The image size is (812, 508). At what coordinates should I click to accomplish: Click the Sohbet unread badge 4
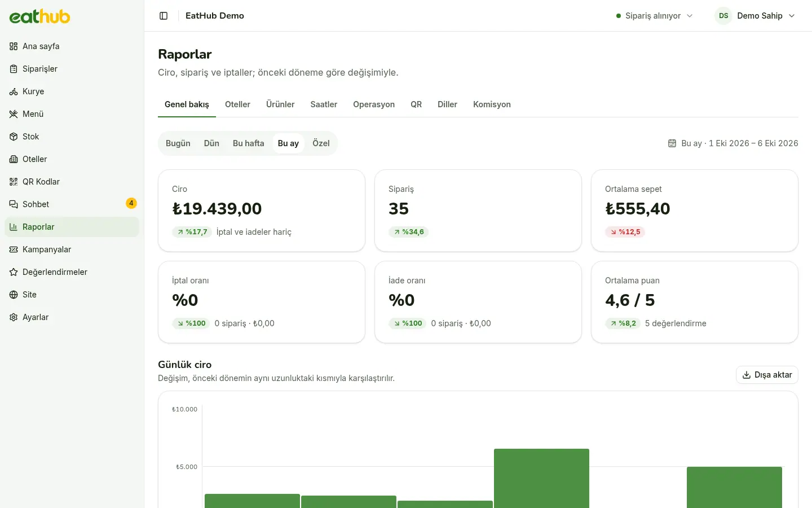pyautogui.click(x=131, y=203)
